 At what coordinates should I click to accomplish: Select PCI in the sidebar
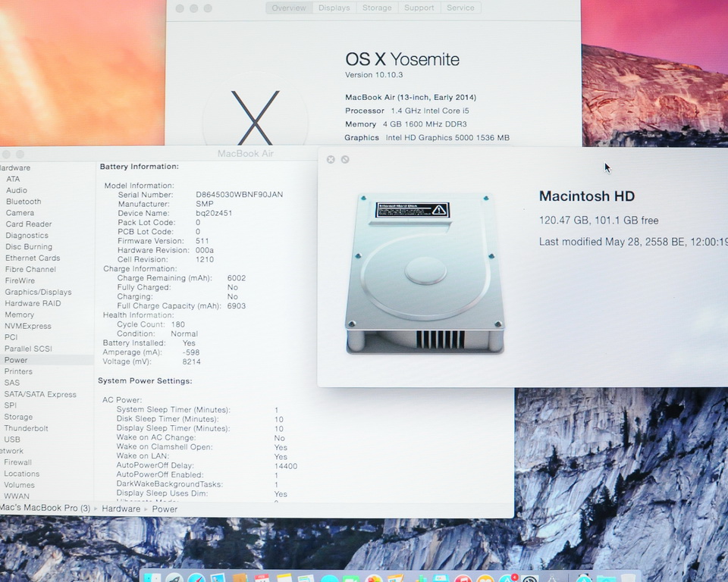tap(11, 337)
